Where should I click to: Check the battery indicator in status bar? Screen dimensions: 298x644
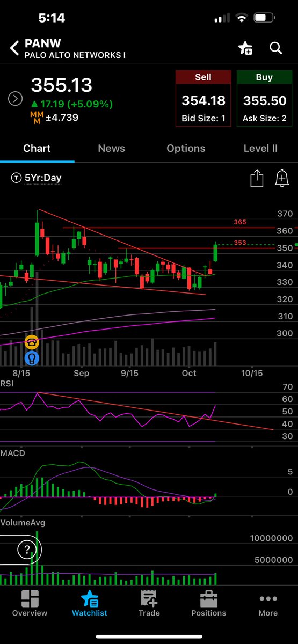pyautogui.click(x=264, y=18)
